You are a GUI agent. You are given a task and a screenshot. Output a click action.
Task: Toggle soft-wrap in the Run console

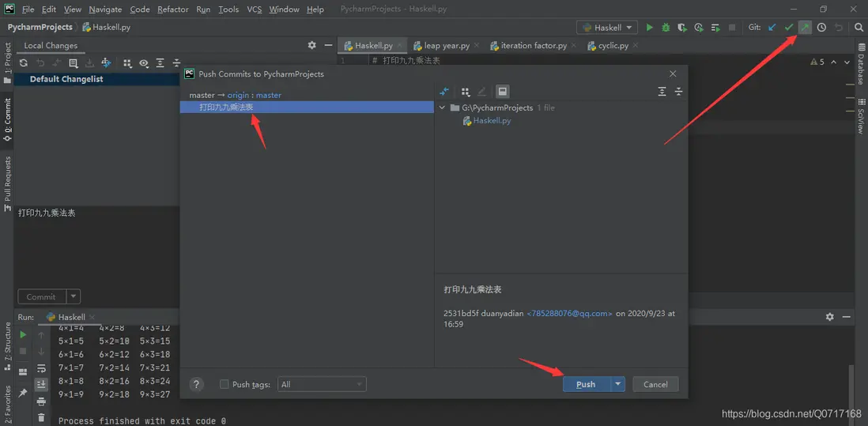41,368
